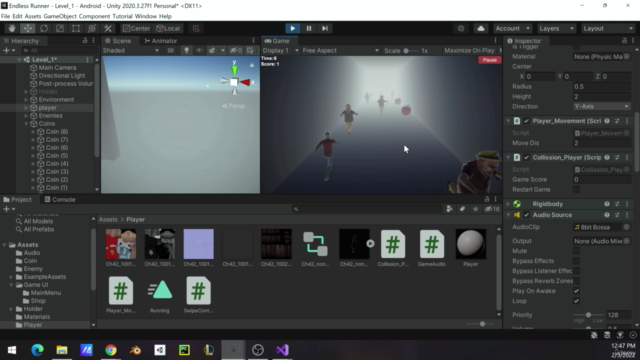Open Visual Studio from taskbar
The image size is (640, 360).
coord(282,350)
